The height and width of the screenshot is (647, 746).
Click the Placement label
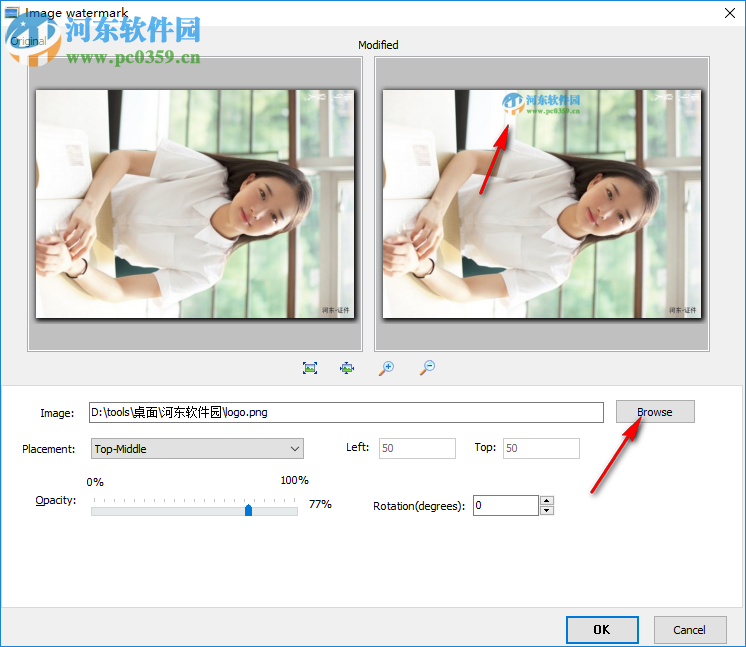point(49,449)
